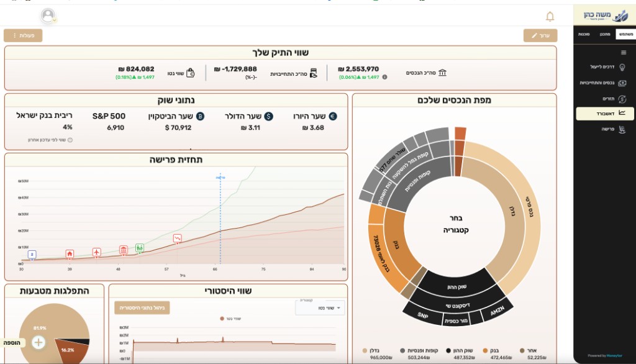Select the נכס פרטי outer segment
This screenshot has width=636, height=364.
[530, 207]
